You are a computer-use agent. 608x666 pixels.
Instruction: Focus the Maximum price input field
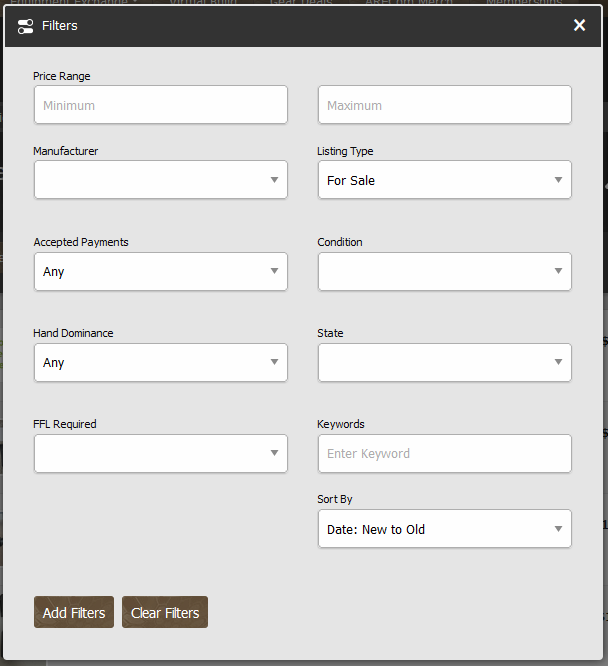[x=444, y=105]
